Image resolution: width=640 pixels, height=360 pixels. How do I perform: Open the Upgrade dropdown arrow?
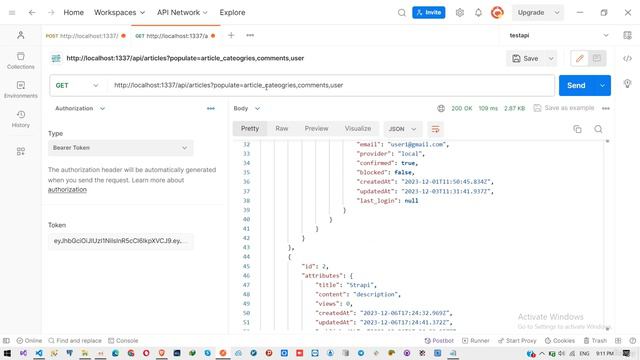[x=557, y=13]
